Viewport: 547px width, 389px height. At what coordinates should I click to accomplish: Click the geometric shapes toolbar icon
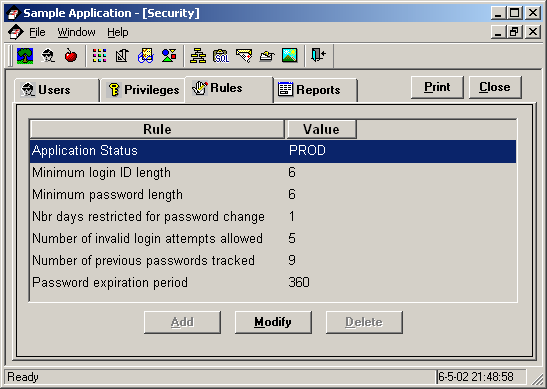pyautogui.click(x=169, y=56)
